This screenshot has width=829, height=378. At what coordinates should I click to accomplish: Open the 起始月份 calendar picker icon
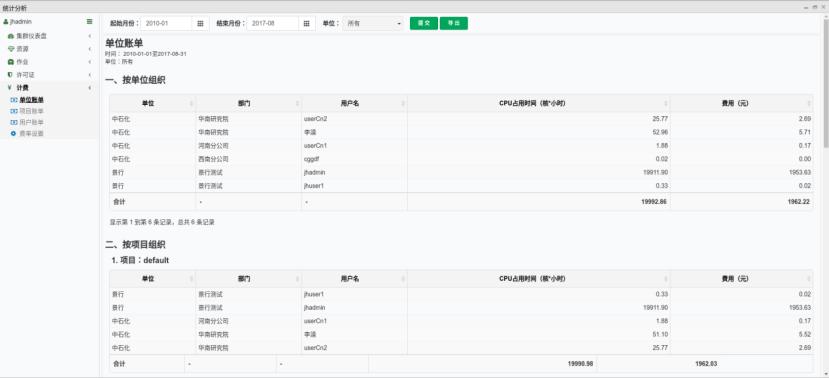coord(200,23)
